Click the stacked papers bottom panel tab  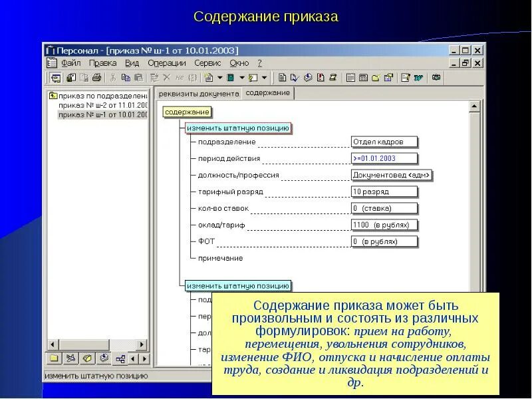[x=104, y=358]
